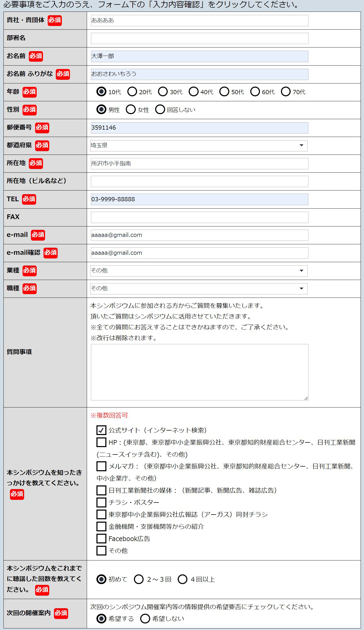Screen dimensions: 364x630
Task: Check the 金融機関・支援機関等からの紹介 box
Action: tap(101, 526)
